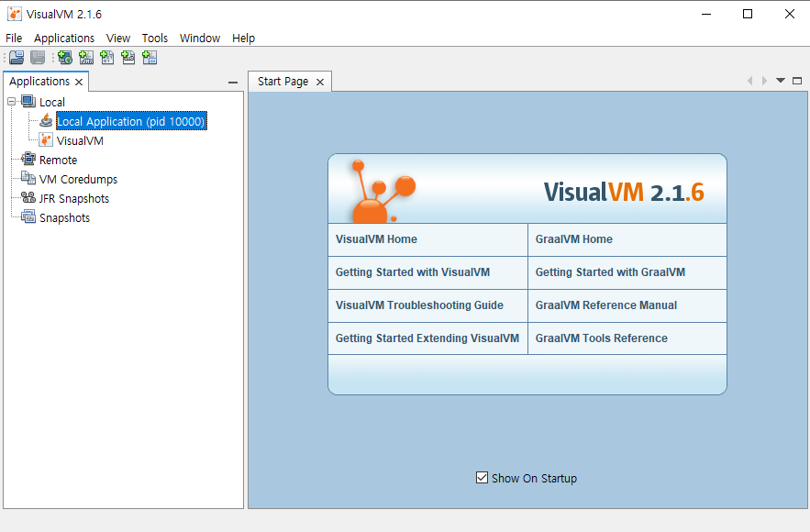Select the Applications panel tab
The width and height of the screenshot is (810, 532).
39,82
